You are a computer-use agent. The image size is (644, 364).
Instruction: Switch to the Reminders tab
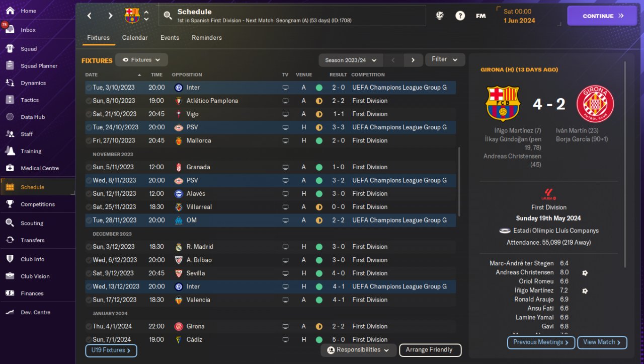click(x=207, y=38)
